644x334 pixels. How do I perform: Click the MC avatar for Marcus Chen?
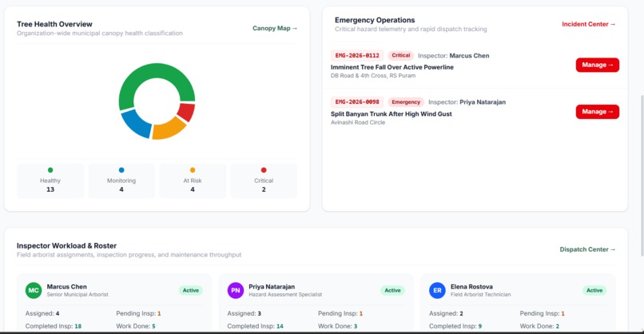click(x=34, y=291)
